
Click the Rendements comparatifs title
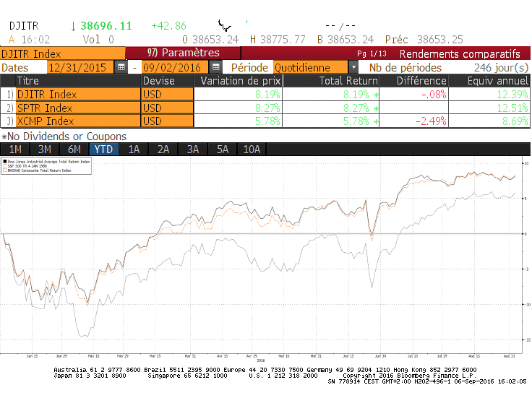[460, 54]
